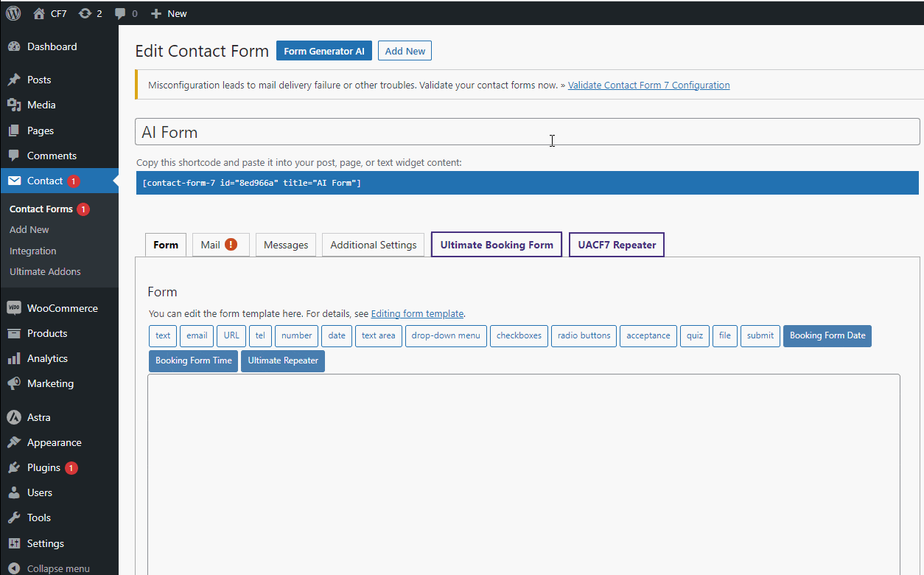924x575 pixels.
Task: Click the Add New button beside title
Action: (405, 51)
